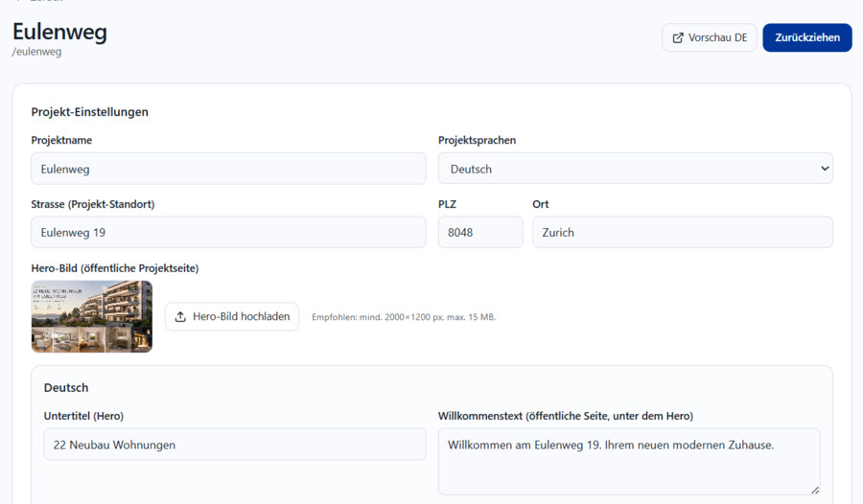Click the resize grip of the Willkommenstext box

815,490
